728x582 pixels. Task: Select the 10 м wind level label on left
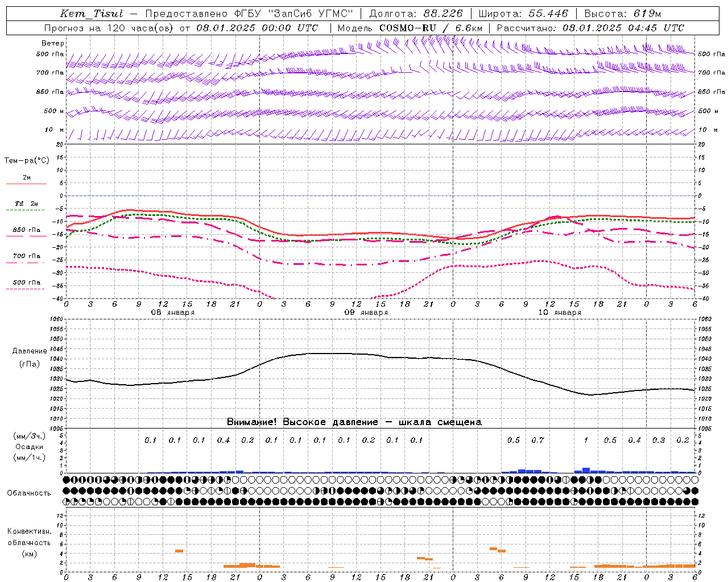54,130
